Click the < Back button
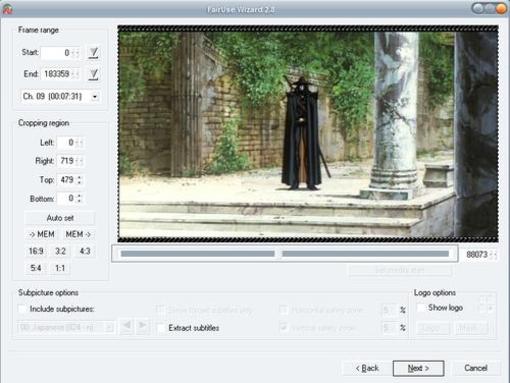This screenshot has width=510, height=383. [367, 368]
